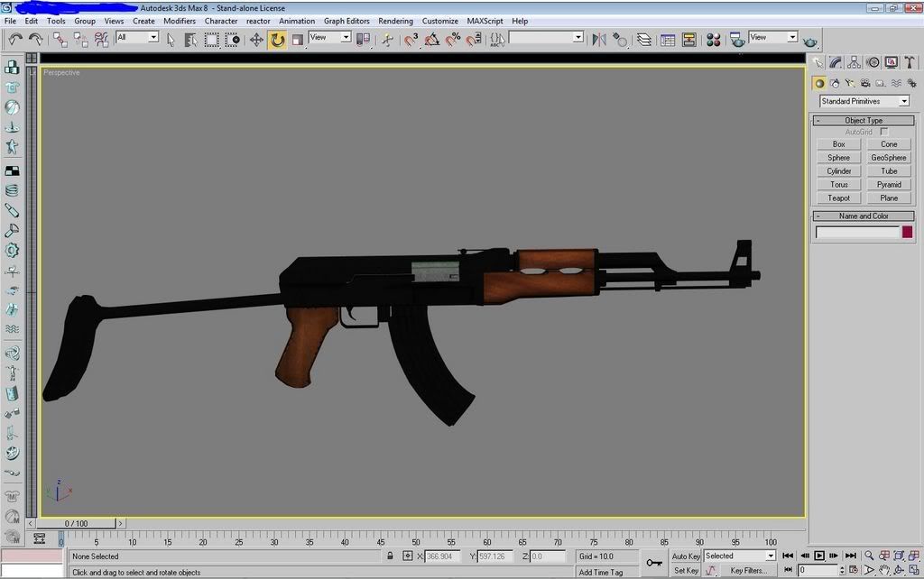Screen dimensions: 924x579
Task: Enable the AutoGrid checkbox
Action: click(884, 132)
